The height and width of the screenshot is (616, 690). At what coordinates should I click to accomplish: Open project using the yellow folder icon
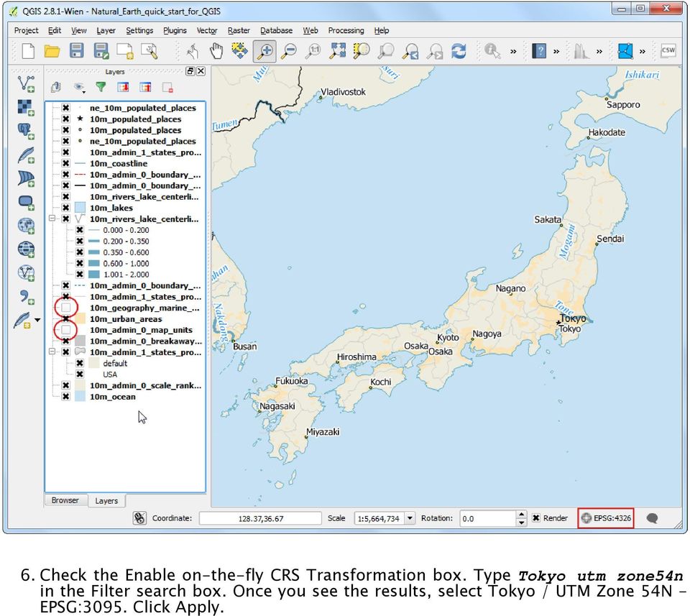(52, 51)
